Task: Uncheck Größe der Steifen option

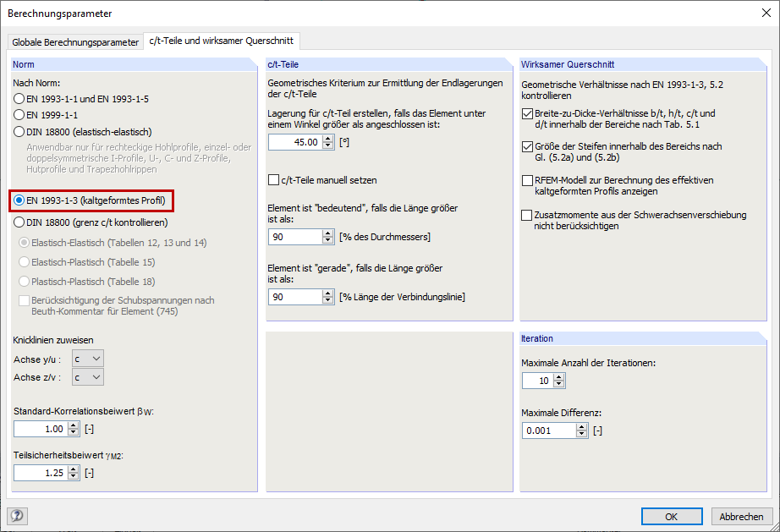Action: click(x=525, y=147)
